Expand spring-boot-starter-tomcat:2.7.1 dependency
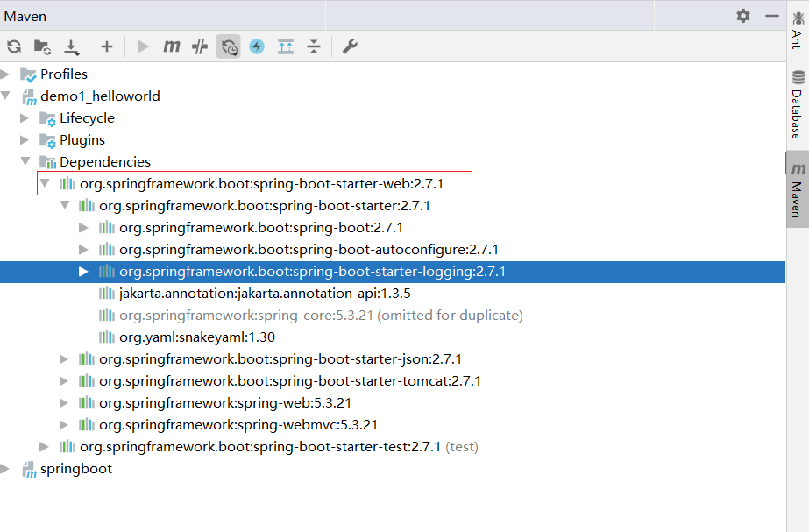809x532 pixels. pos(64,381)
